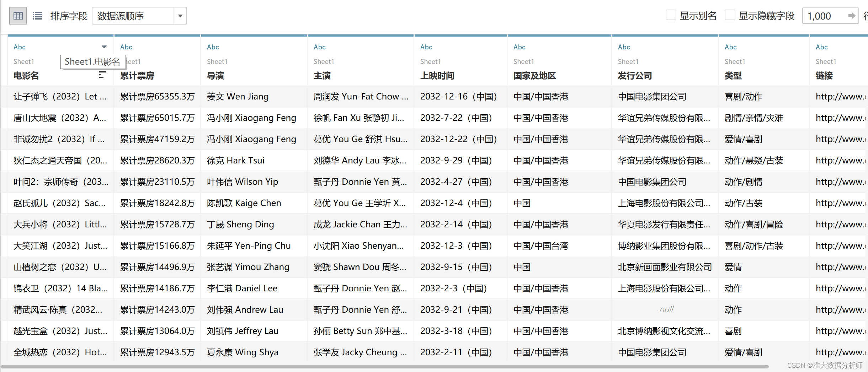Click director cell 叶伟信 Wilson Yip
Image resolution: width=868 pixels, height=372 pixels.
(x=254, y=182)
